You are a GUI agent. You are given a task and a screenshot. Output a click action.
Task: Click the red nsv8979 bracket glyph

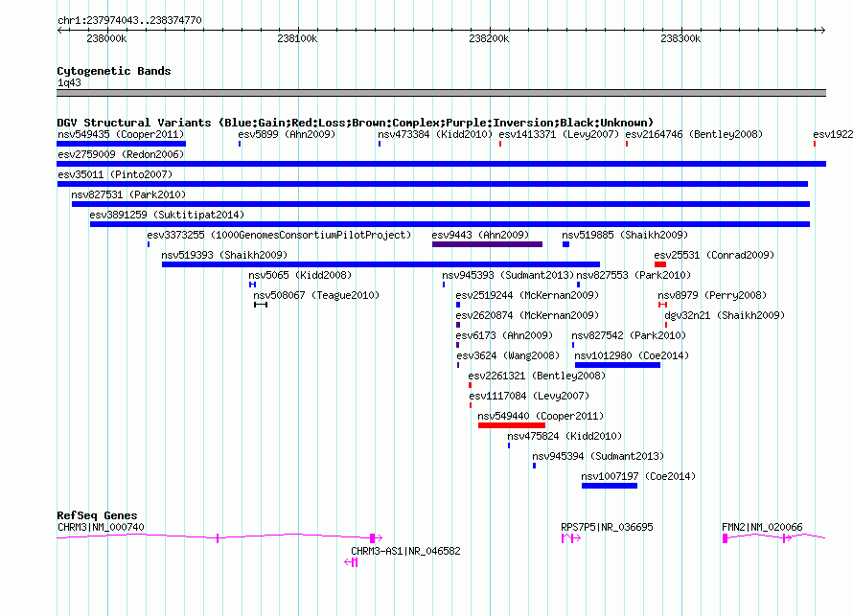662,305
